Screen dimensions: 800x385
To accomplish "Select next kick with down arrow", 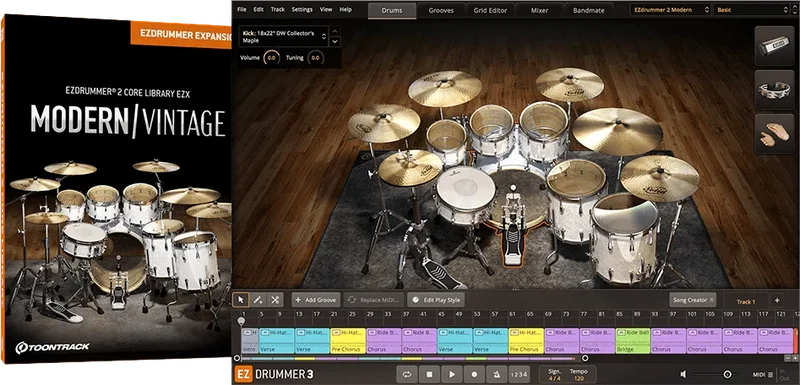I will tap(335, 42).
